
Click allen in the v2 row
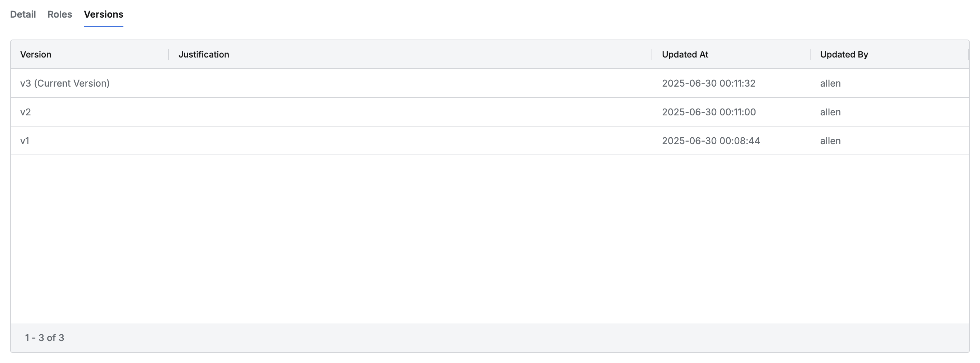pyautogui.click(x=830, y=112)
